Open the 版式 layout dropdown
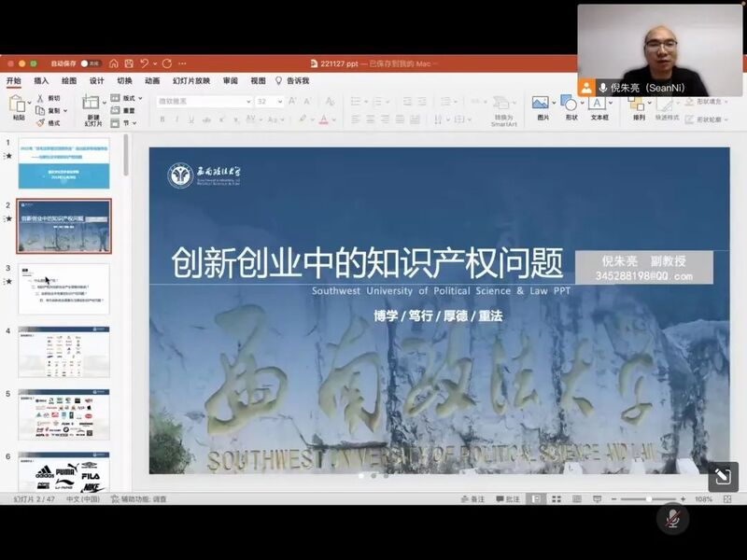This screenshot has width=747, height=560. pos(127,98)
